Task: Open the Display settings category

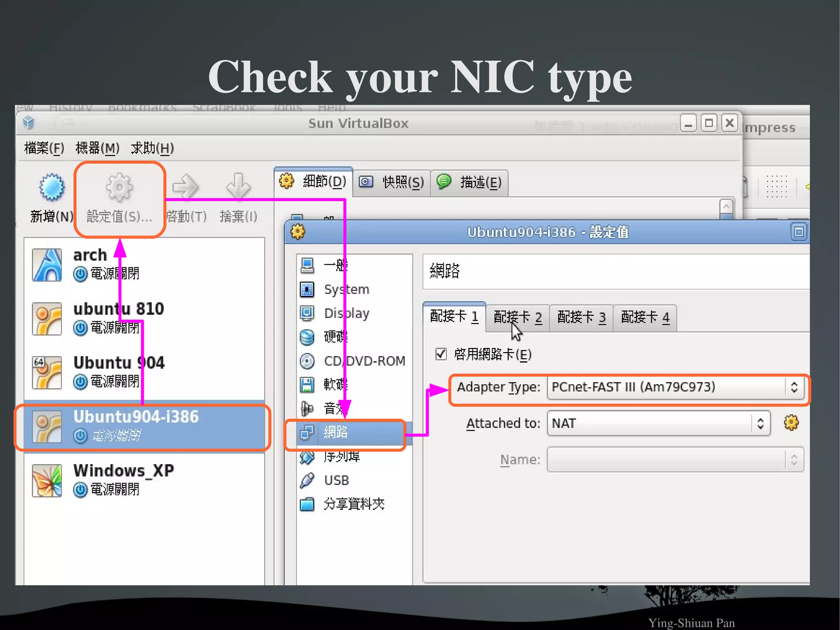Action: (354, 313)
